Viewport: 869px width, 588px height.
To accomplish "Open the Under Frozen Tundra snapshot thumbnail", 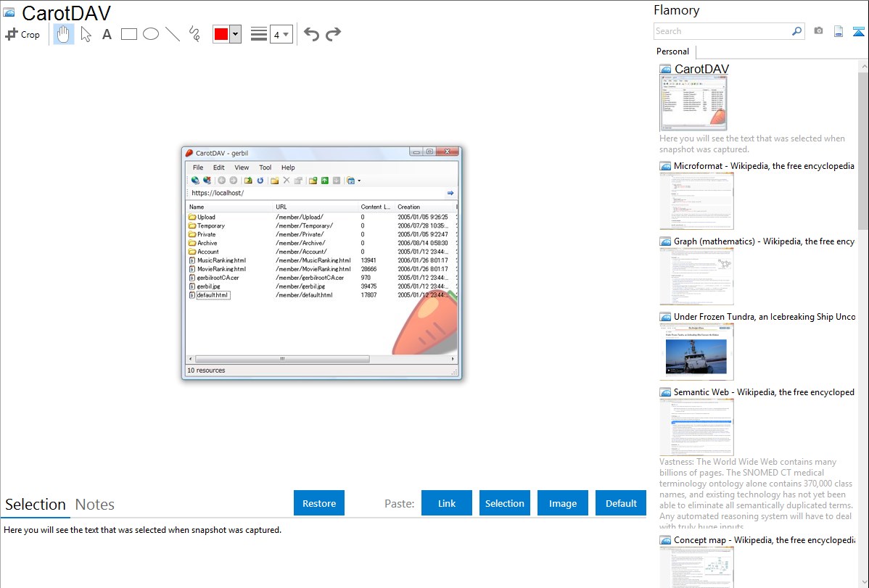I will coord(696,352).
